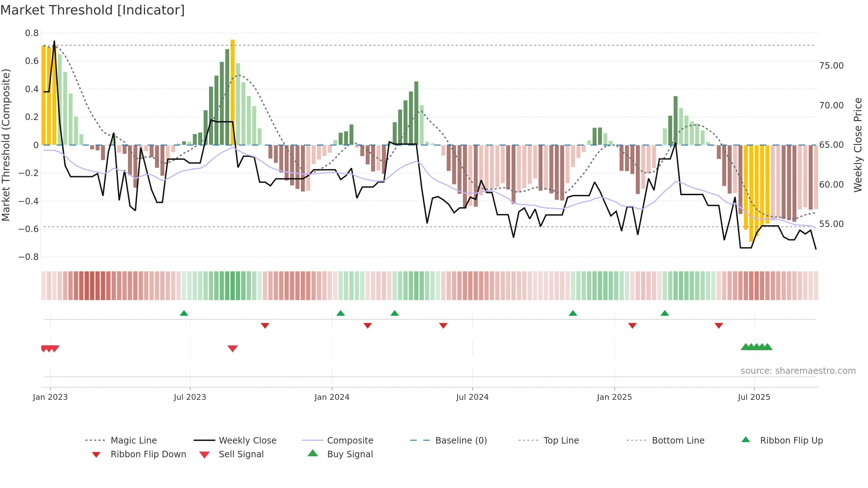Click the tallest yellow bar after Jul 2023
The image size is (868, 488).
pos(233,92)
